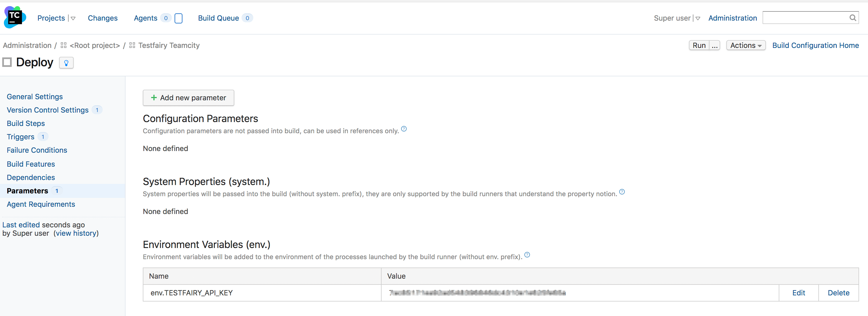
Task: Click the help icon beside System Properties description
Action: coord(622,192)
